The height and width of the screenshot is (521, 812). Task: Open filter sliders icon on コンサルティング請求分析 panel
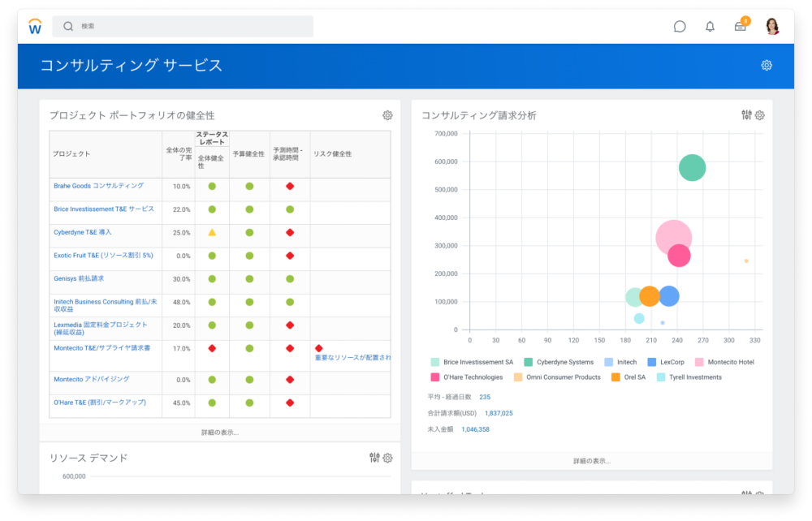tap(746, 115)
